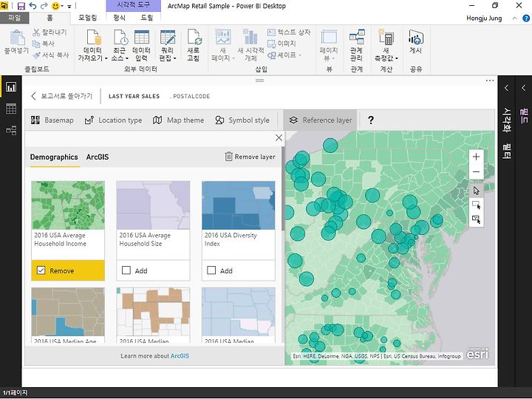
Task: Open Learn more about ArcGIS link
Action: point(180,356)
